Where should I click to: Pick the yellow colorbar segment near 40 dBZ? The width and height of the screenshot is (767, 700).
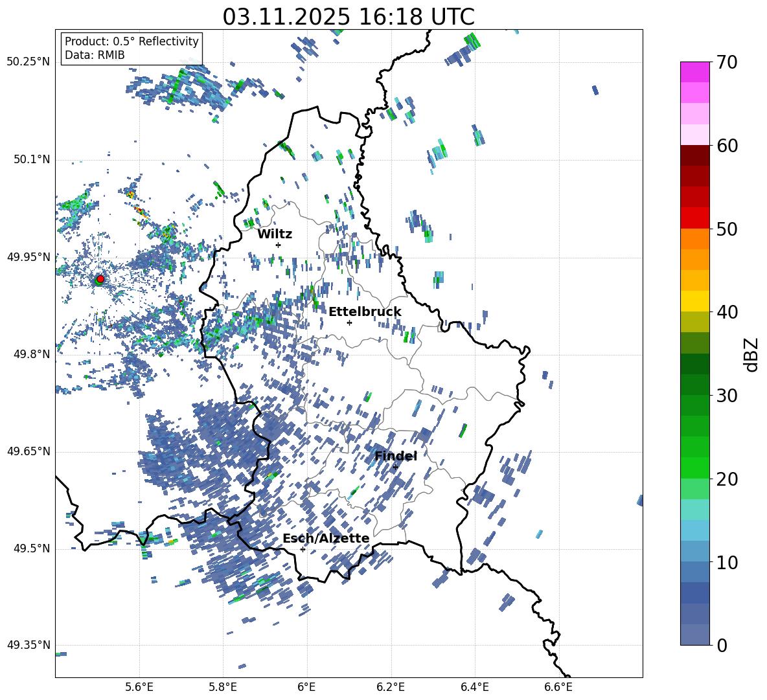tap(695, 301)
